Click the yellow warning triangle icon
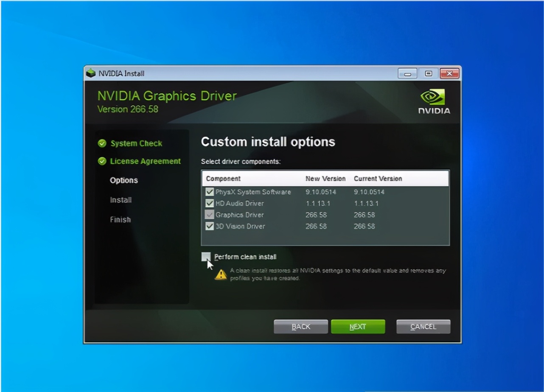This screenshot has width=544, height=392. 221,274
